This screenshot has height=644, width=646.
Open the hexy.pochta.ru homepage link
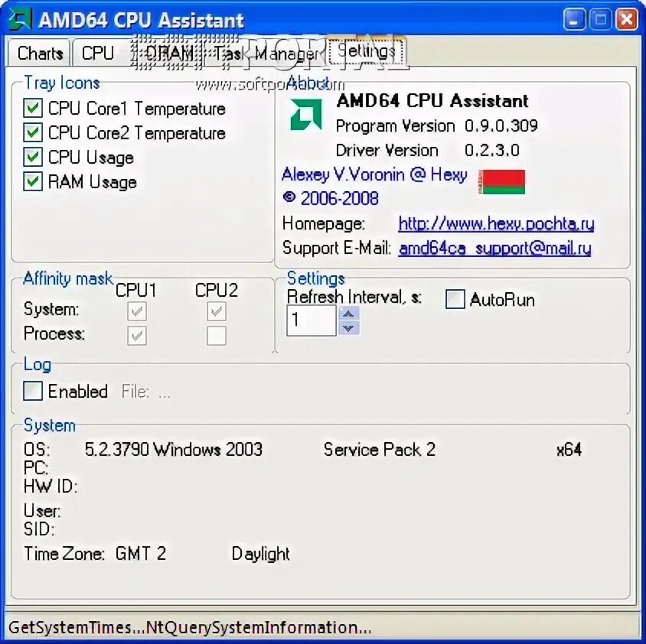click(x=496, y=223)
